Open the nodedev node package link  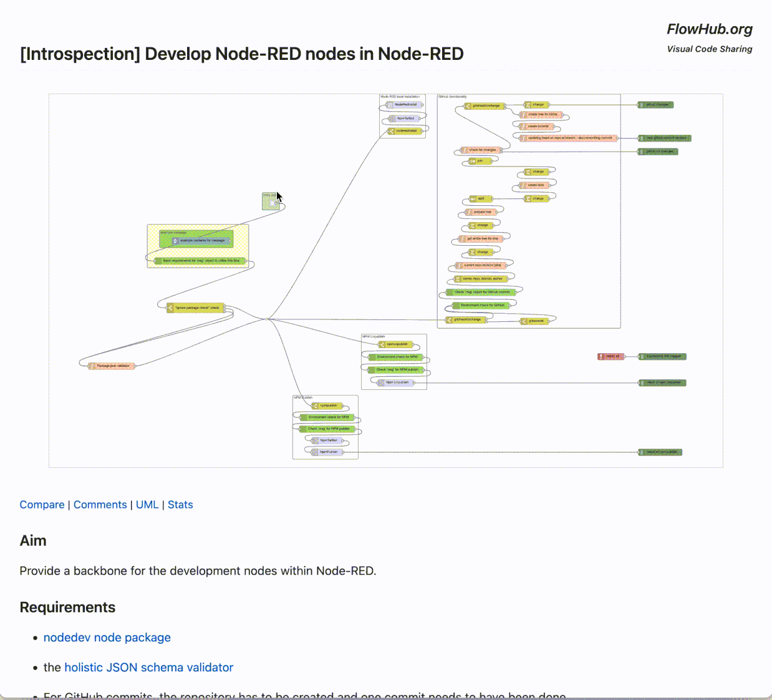107,637
